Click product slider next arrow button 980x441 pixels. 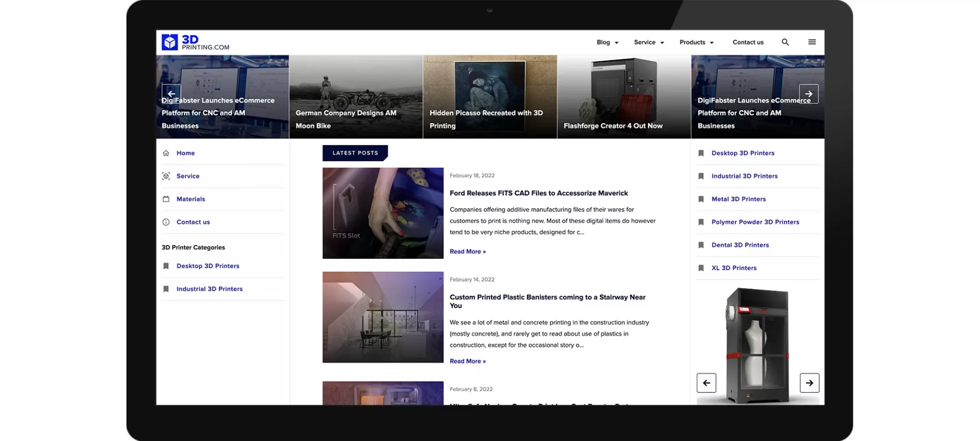pos(810,383)
